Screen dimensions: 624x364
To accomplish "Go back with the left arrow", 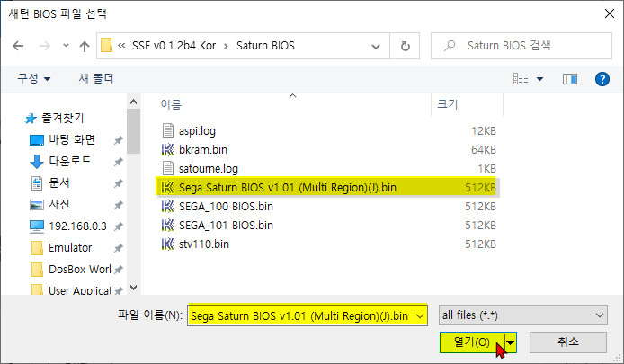I will point(18,46).
